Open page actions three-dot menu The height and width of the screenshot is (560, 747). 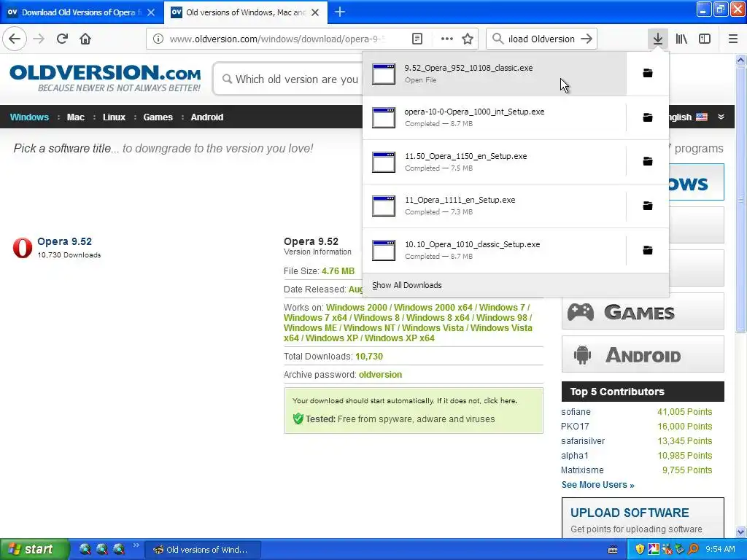click(x=447, y=39)
